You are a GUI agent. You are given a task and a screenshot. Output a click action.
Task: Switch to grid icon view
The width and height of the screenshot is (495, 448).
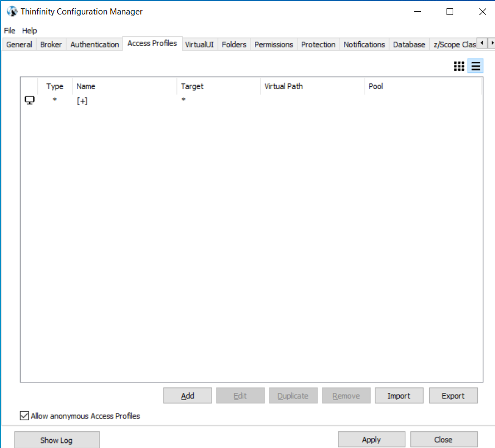pyautogui.click(x=459, y=66)
